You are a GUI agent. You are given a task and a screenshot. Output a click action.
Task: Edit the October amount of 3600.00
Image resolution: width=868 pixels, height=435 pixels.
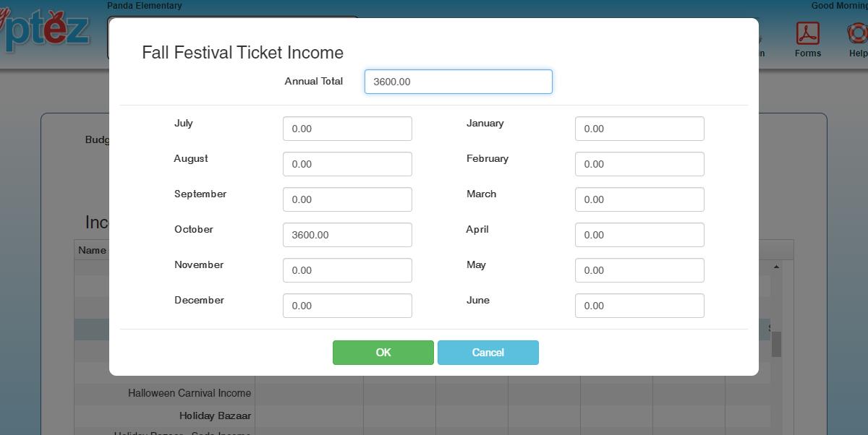[347, 235]
